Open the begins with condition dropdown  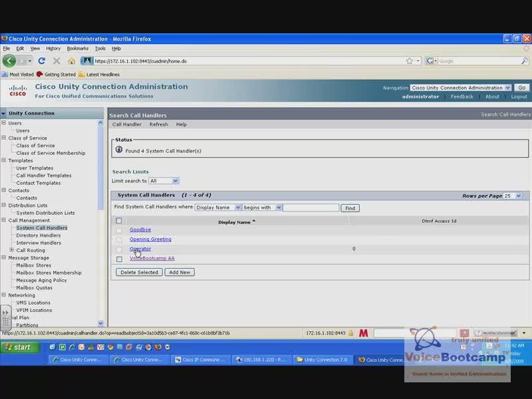[261, 207]
